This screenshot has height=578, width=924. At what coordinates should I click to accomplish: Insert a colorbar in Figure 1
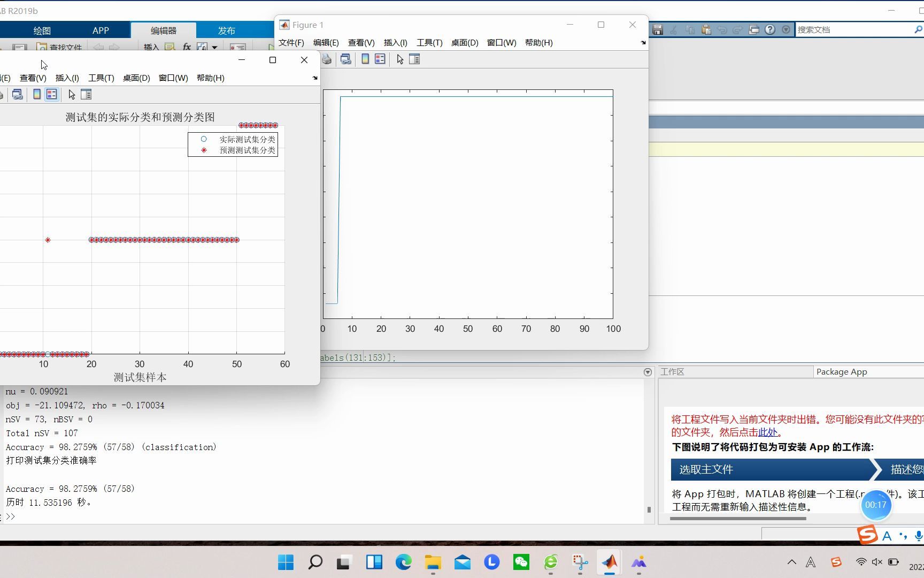tap(365, 59)
